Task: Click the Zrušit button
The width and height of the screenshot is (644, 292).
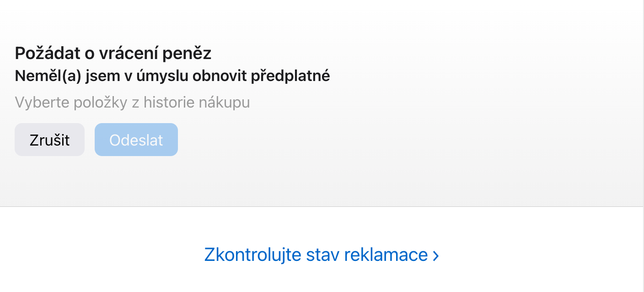Action: 49,140
